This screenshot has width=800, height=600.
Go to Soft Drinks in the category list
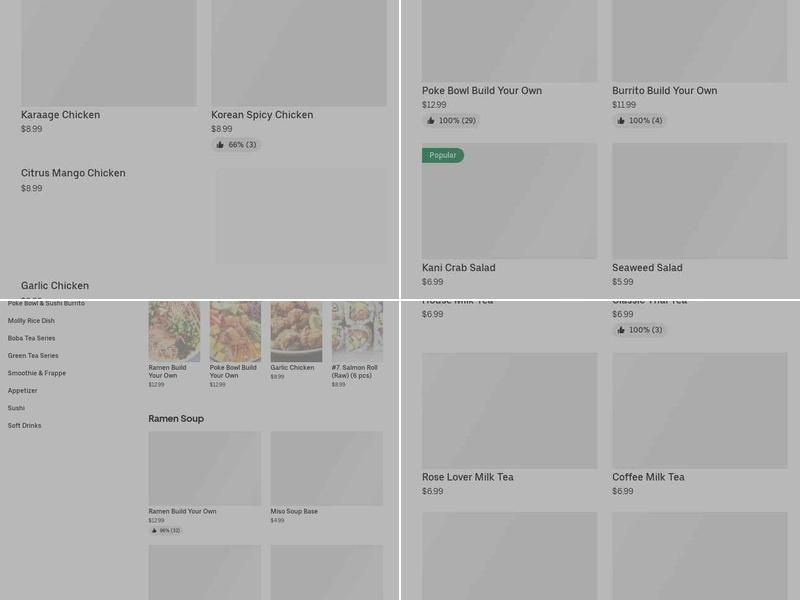click(x=25, y=426)
